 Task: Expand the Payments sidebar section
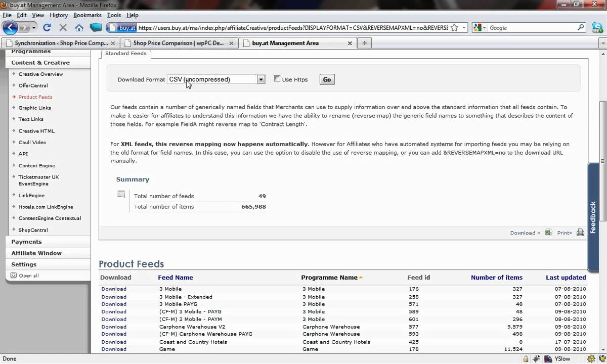point(26,242)
